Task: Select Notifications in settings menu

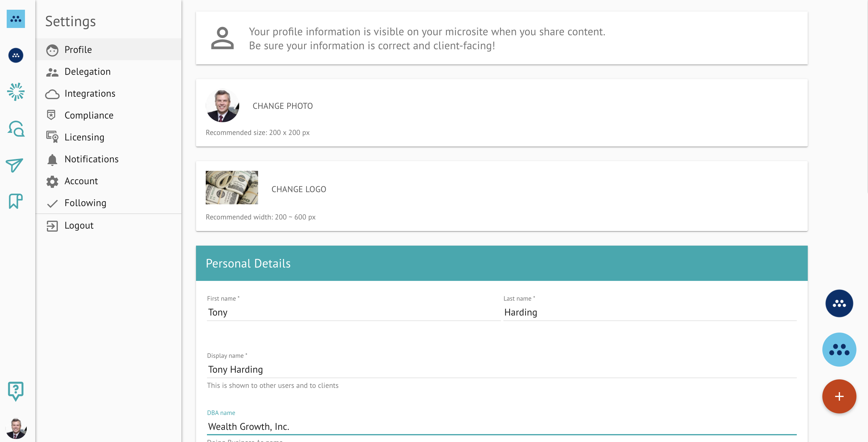Action: coord(91,159)
